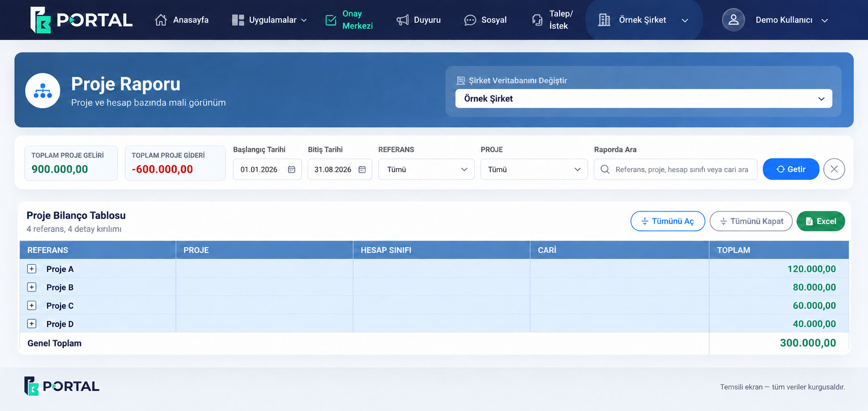Click the Örnek Şirket building icon
The width and height of the screenshot is (868, 411).
(x=604, y=20)
